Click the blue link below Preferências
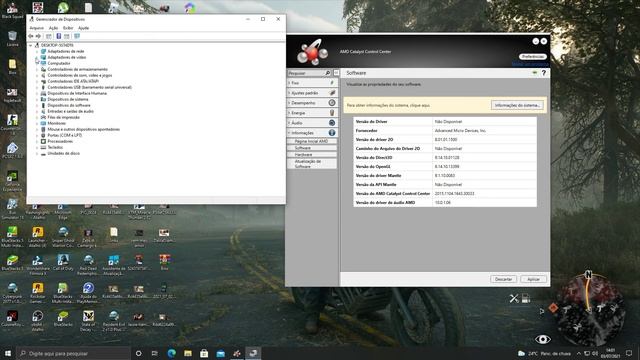 (529, 64)
